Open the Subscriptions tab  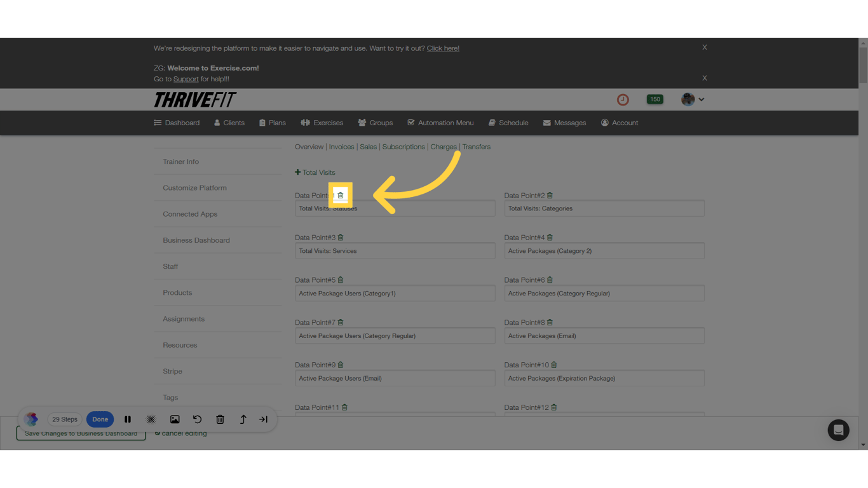pyautogui.click(x=403, y=147)
